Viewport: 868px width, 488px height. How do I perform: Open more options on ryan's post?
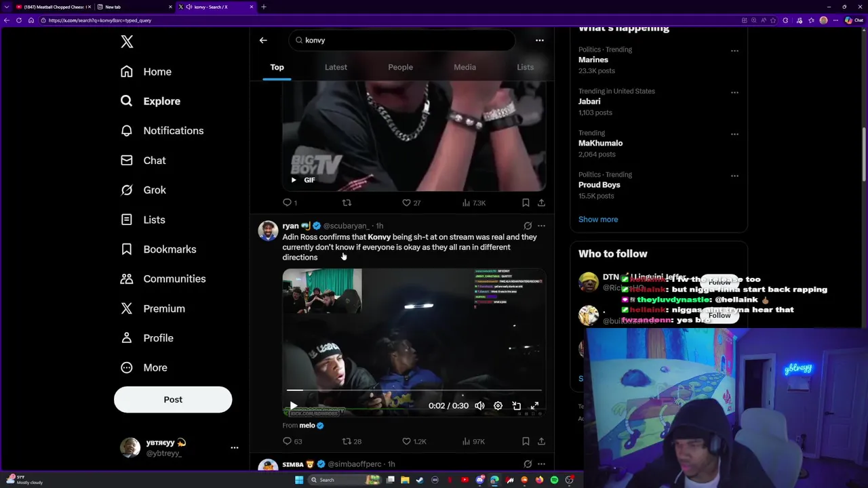pos(541,226)
